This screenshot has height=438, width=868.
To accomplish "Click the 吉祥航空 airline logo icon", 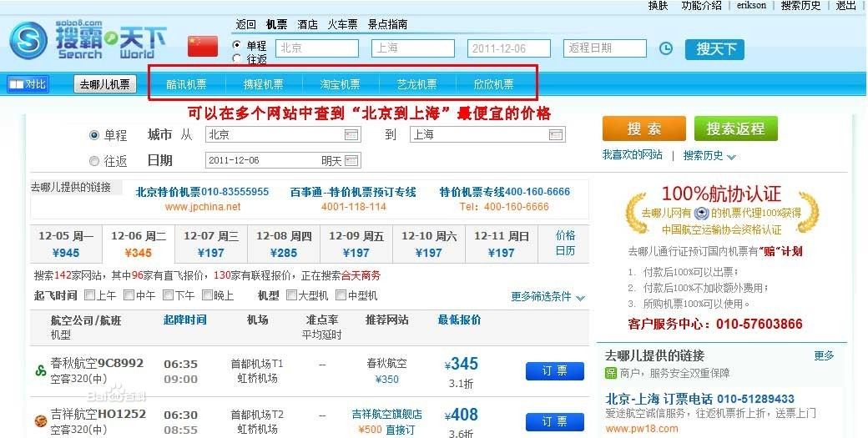I will [40, 421].
